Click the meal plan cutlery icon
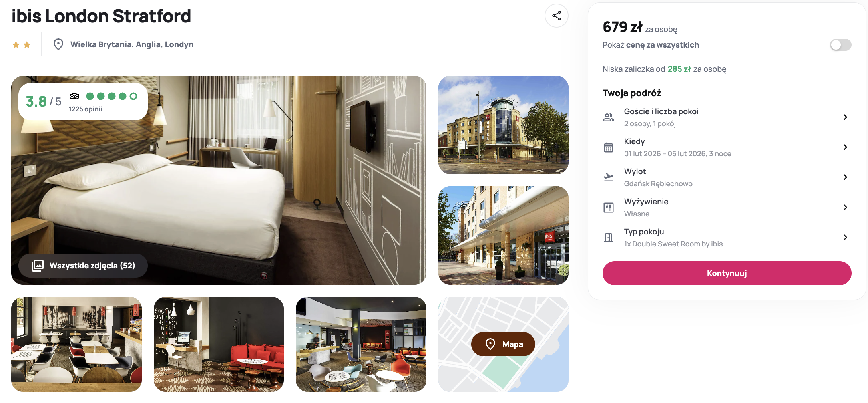The height and width of the screenshot is (403, 868). tap(609, 208)
